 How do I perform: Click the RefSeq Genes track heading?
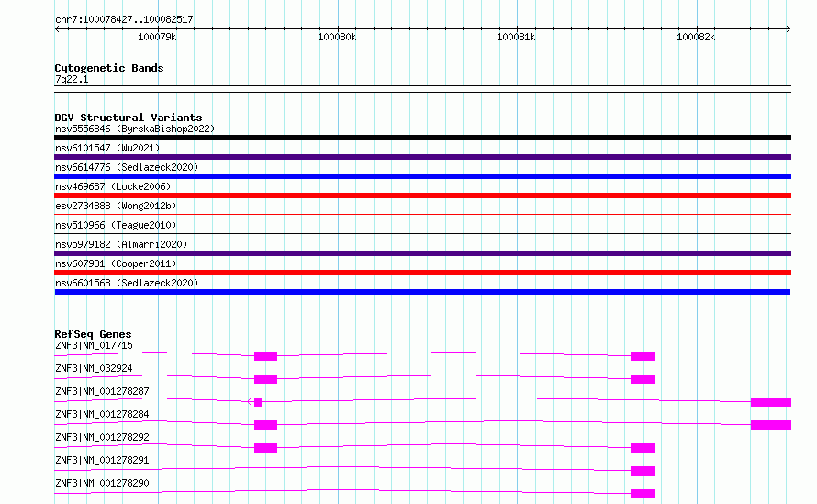(93, 334)
